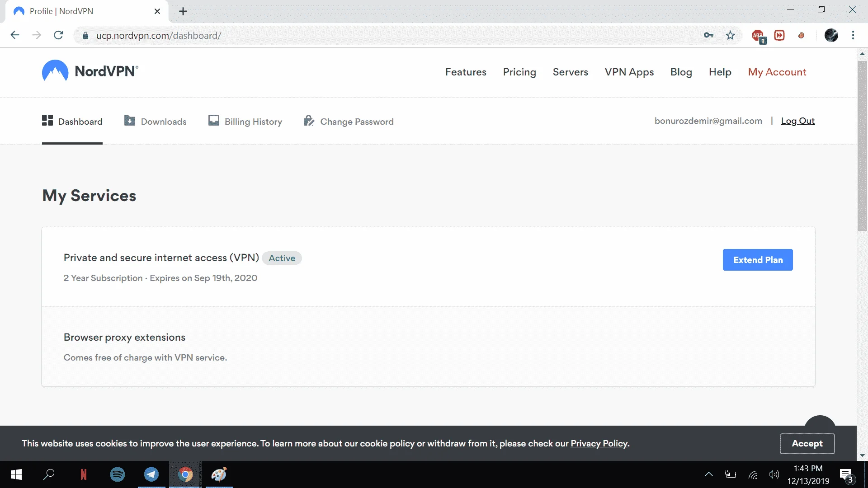868x488 pixels.
Task: Open the notification action center
Action: [847, 475]
